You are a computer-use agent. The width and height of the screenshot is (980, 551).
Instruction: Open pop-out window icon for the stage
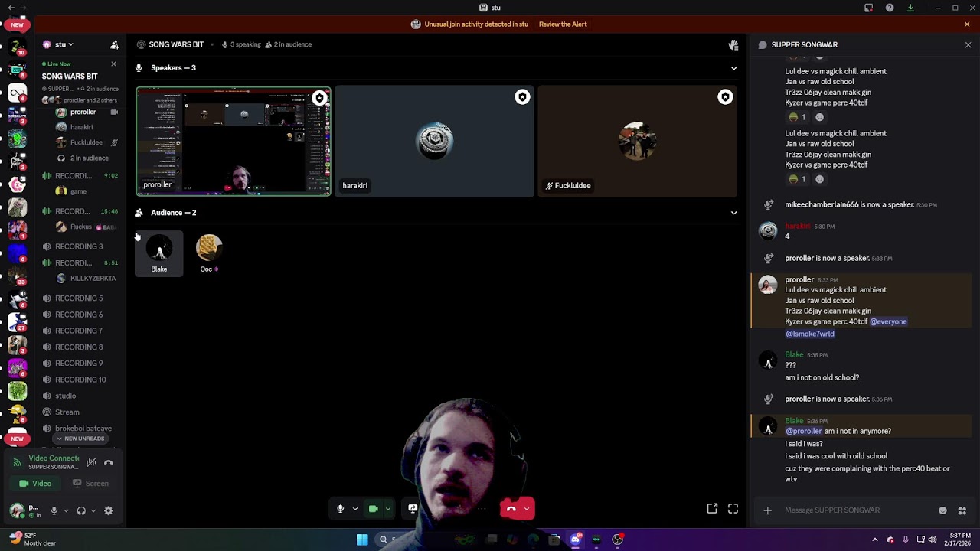pos(712,508)
